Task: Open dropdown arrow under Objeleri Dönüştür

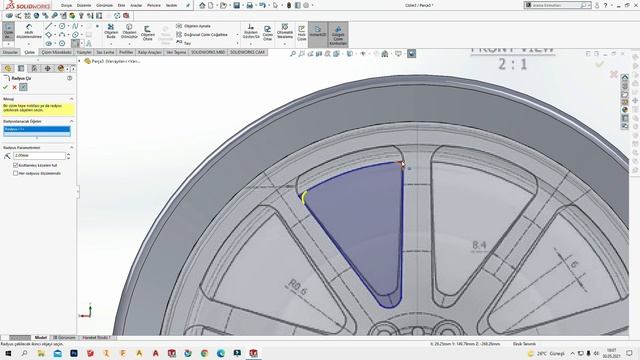Action: [129, 43]
